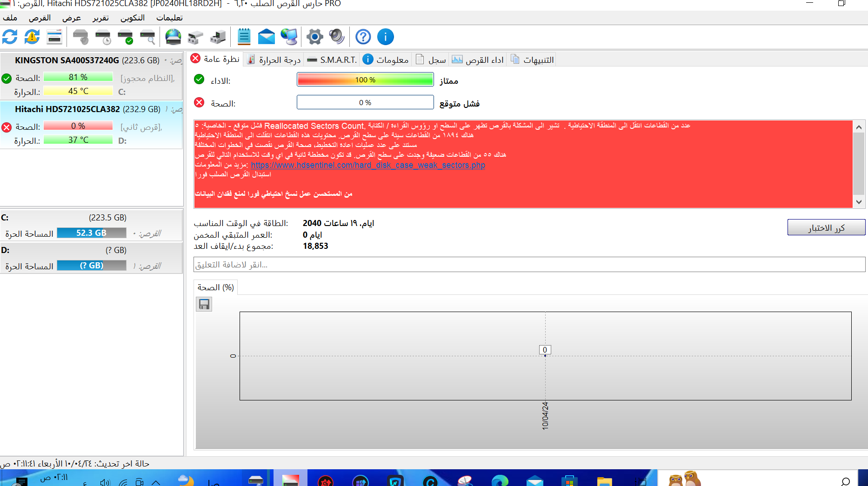The width and height of the screenshot is (868, 486).
Task: Click the blue refresh arrows toolbar icon
Action: click(x=10, y=37)
